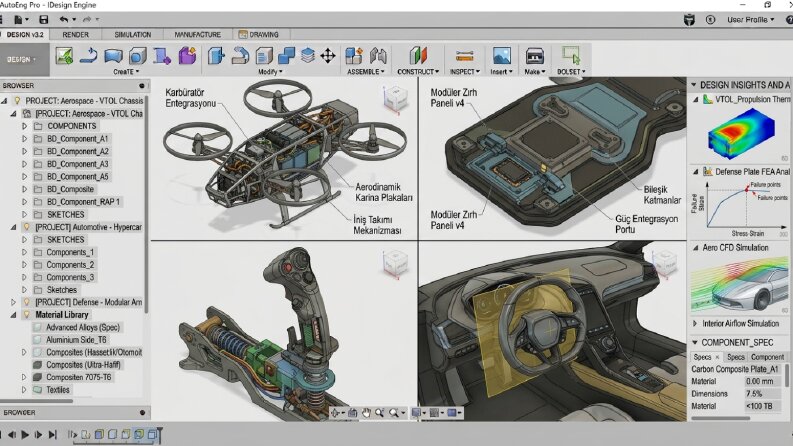Viewport: 793px width, 446px height.
Task: Collapse the Automotive Hypercar project node
Action: coord(14,227)
